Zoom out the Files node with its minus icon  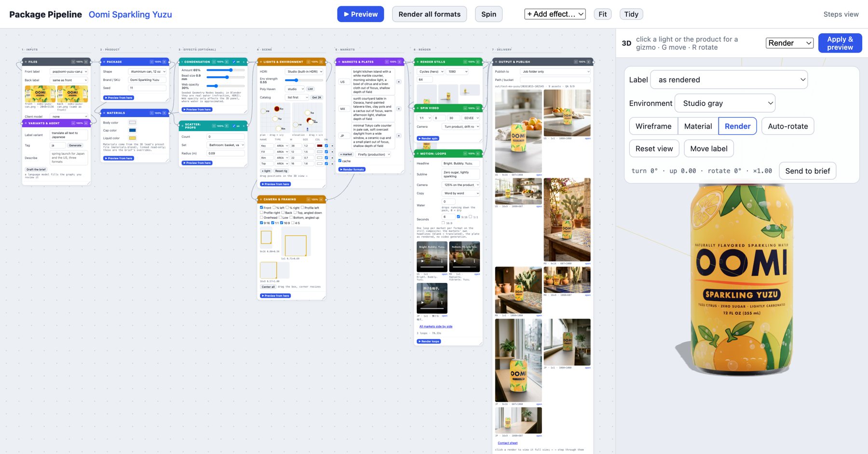73,62
